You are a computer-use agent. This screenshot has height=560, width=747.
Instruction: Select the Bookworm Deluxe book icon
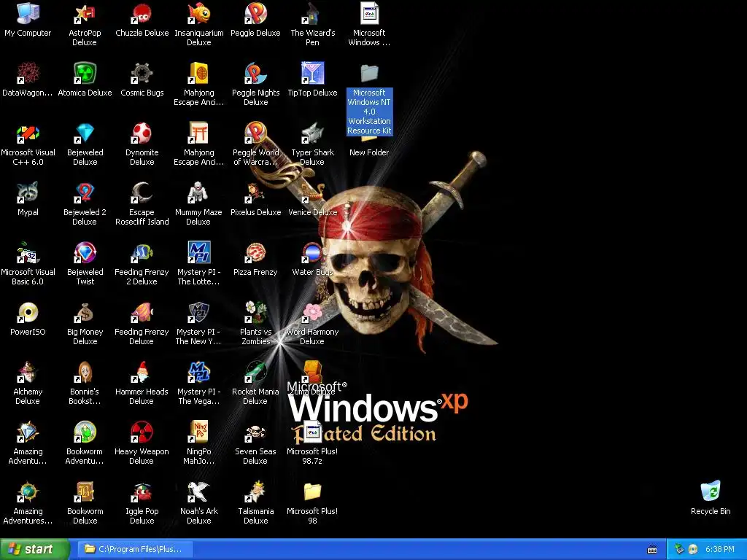coord(85,492)
